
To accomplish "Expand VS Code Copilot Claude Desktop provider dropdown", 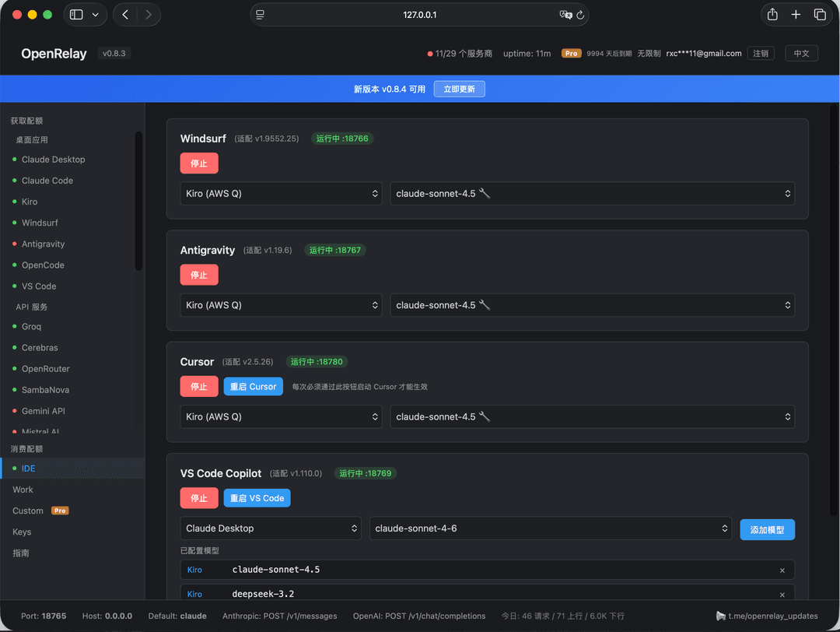I will [271, 528].
